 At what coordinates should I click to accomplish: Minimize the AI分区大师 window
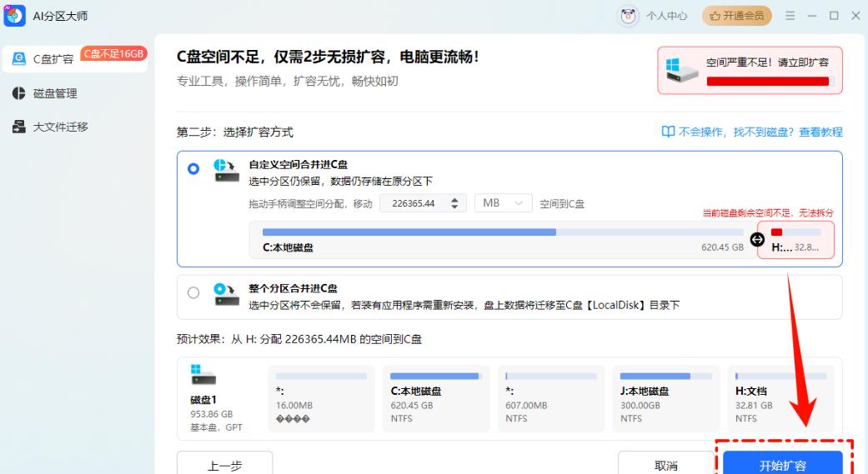[x=812, y=16]
